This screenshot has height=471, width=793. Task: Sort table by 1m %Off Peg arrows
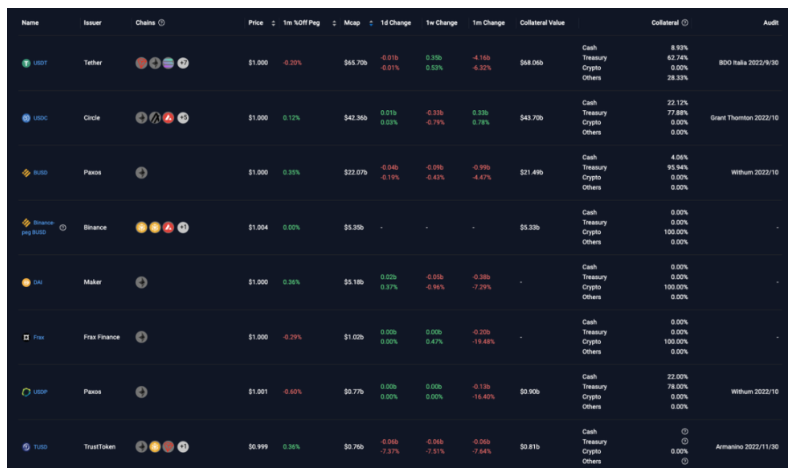pyautogui.click(x=334, y=23)
